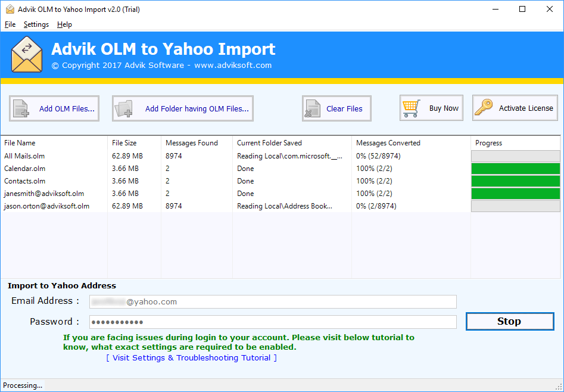The image size is (564, 392).
Task: Select the Contacts.olm row
Action: coord(281,181)
